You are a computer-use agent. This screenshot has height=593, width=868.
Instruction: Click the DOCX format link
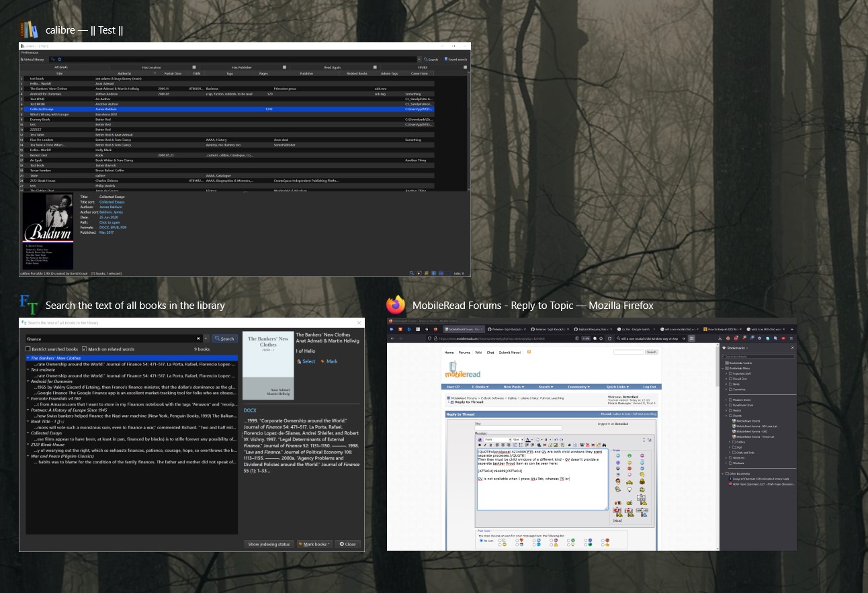click(250, 410)
